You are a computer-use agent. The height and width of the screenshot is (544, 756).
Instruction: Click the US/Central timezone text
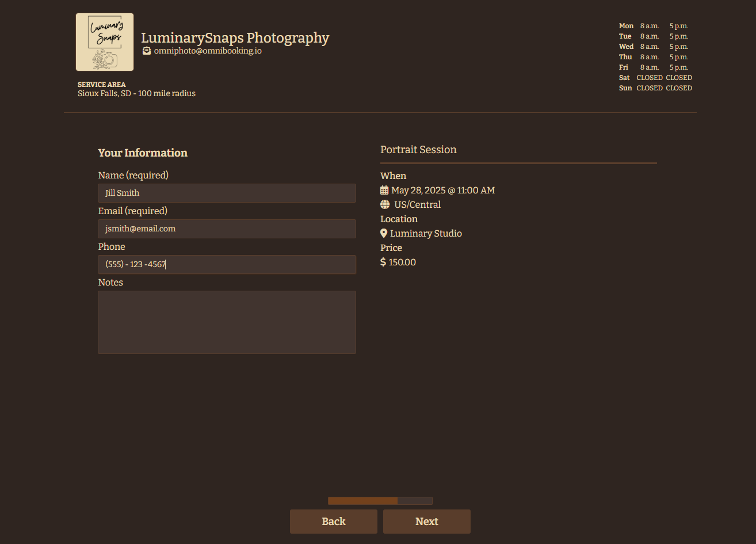417,204
